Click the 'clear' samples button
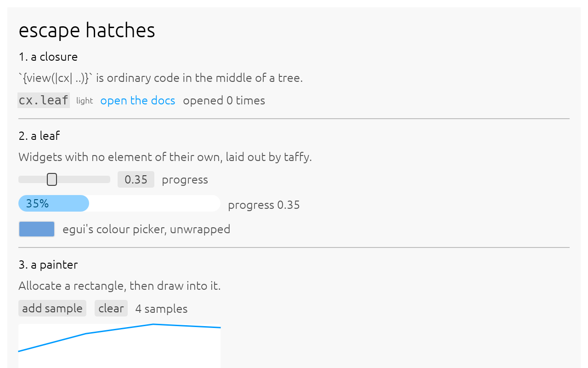The width and height of the screenshot is (588, 368). click(x=111, y=308)
